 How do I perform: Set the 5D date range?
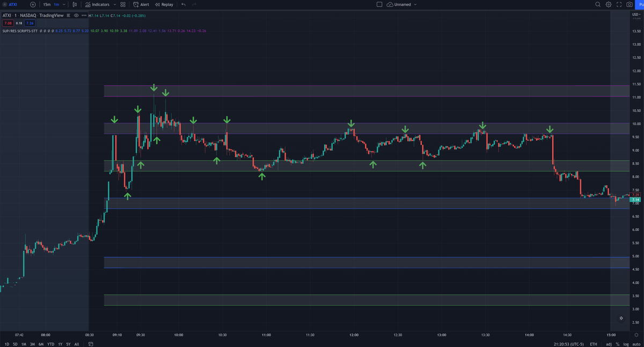[15, 344]
